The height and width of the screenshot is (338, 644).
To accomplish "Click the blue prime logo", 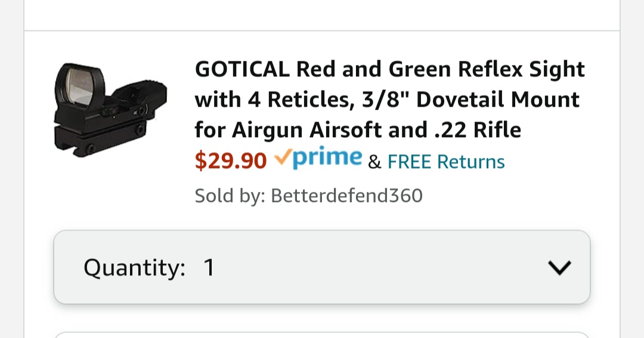I will pos(327,158).
